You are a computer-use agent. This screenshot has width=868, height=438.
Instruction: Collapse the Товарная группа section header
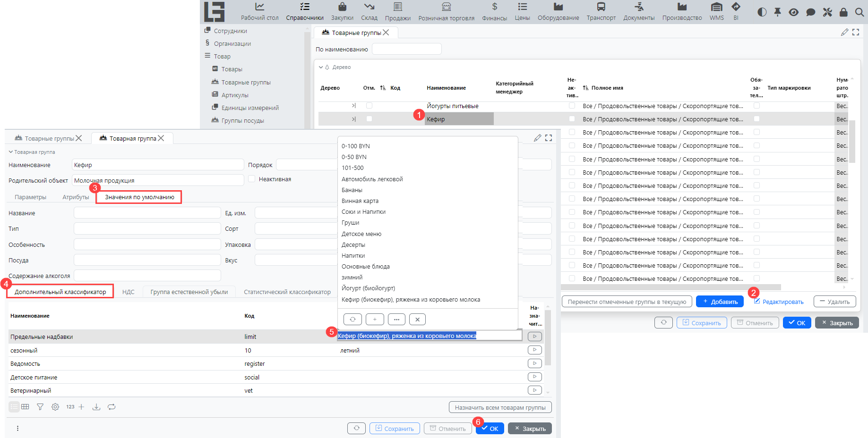coord(11,152)
